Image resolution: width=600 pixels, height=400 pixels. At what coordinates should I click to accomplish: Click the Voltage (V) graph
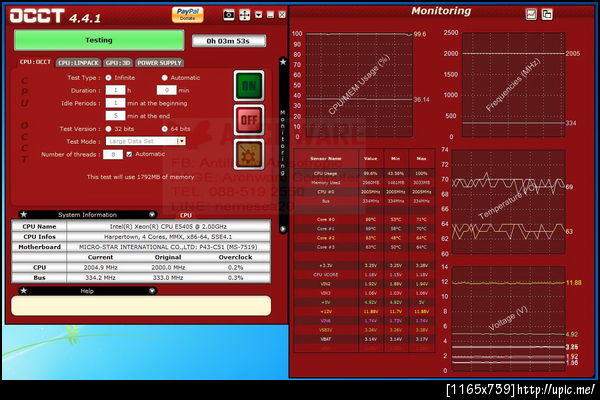[x=509, y=319]
